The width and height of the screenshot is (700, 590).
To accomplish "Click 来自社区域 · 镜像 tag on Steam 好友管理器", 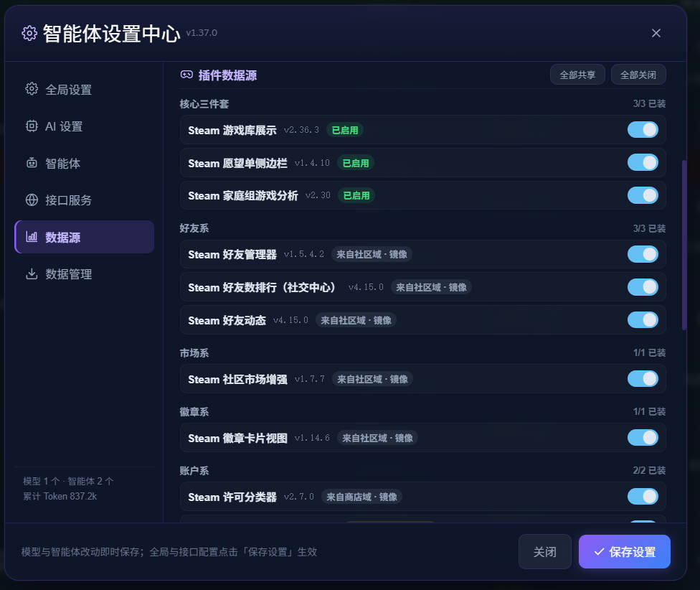I will 372,254.
